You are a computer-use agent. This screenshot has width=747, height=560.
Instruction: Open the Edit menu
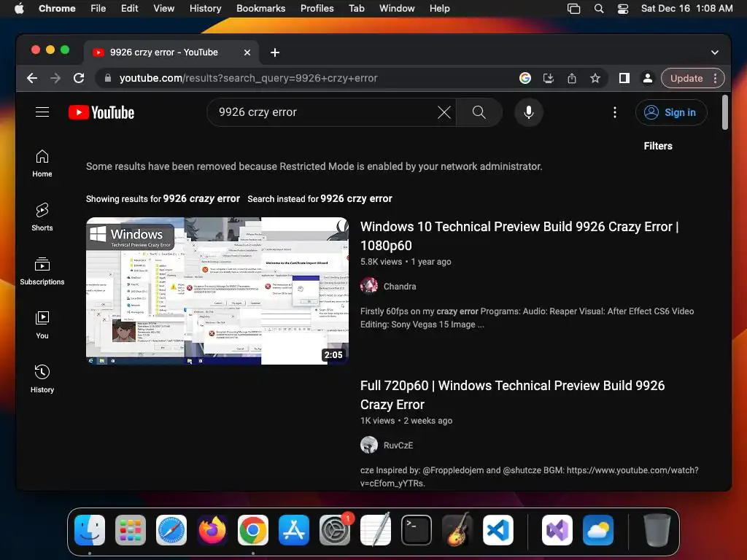click(x=130, y=8)
